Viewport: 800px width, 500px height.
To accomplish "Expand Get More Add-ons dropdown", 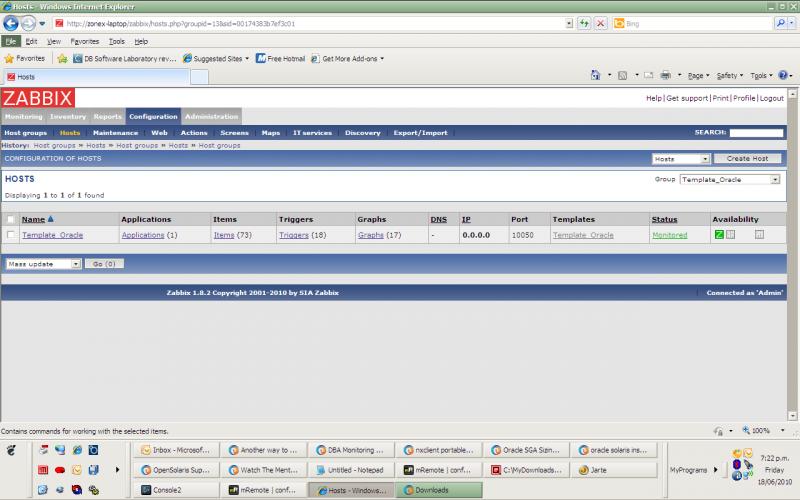I will click(x=382, y=59).
